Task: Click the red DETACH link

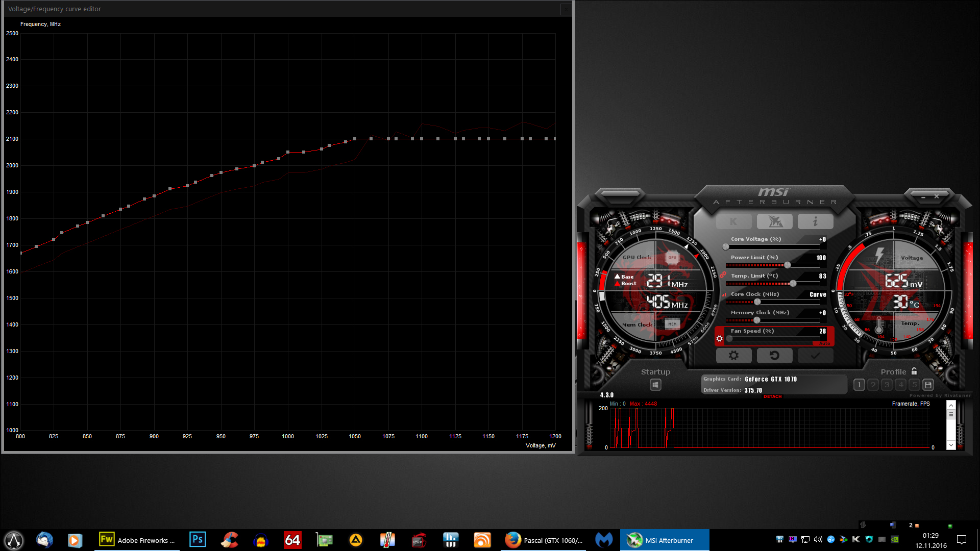Action: [772, 396]
